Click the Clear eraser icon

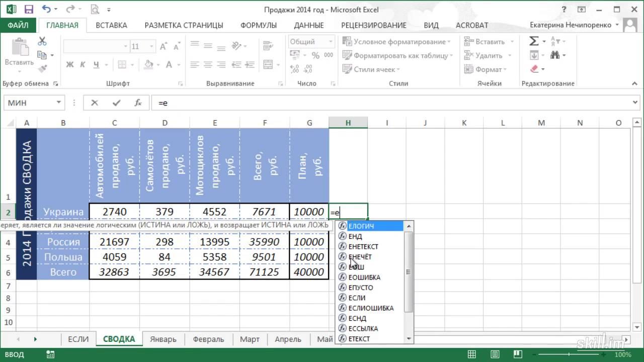click(x=534, y=69)
